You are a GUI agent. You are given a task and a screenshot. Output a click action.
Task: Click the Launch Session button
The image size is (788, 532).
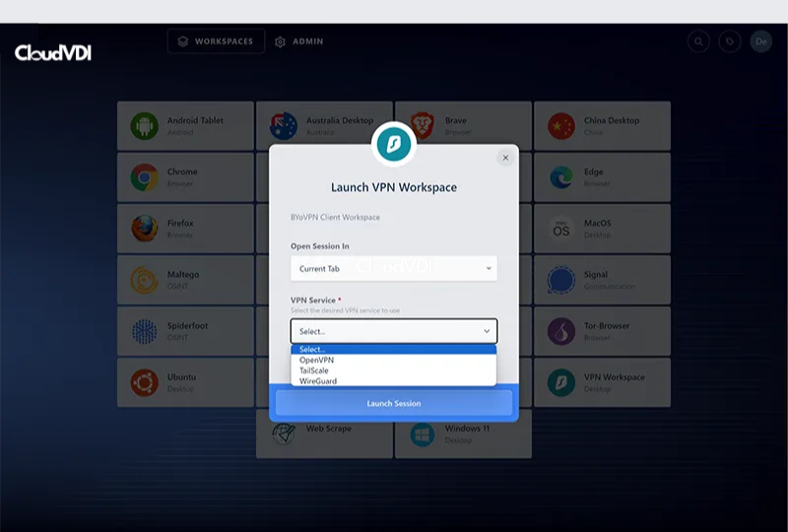[393, 403]
